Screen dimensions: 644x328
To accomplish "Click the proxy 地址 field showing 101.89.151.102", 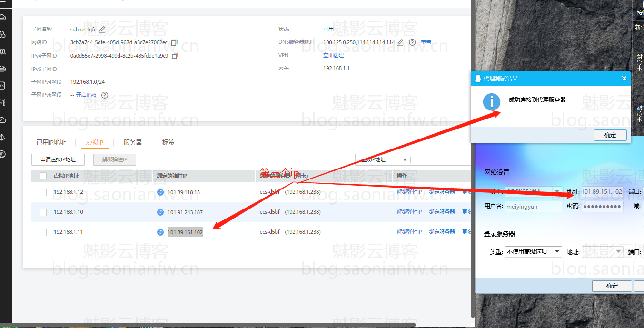I will (x=602, y=192).
